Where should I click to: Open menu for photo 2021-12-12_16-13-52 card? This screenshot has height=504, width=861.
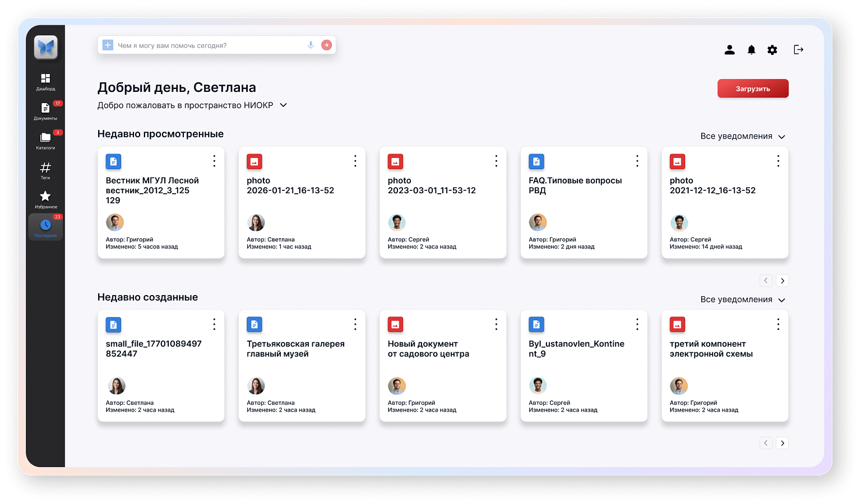778,161
